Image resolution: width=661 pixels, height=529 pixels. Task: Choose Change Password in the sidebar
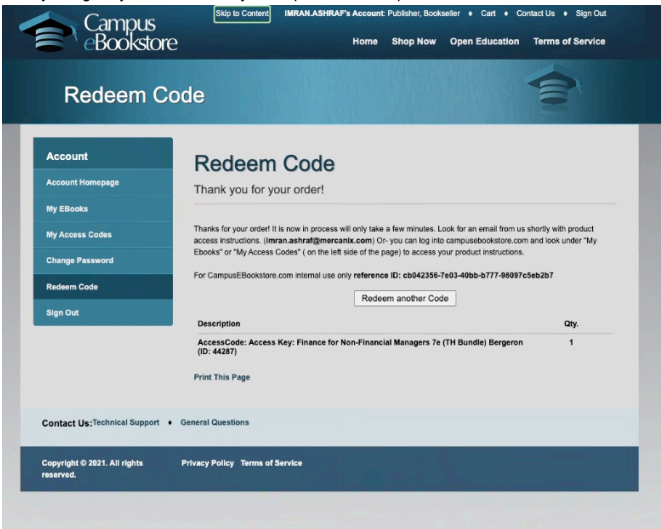coord(80,261)
